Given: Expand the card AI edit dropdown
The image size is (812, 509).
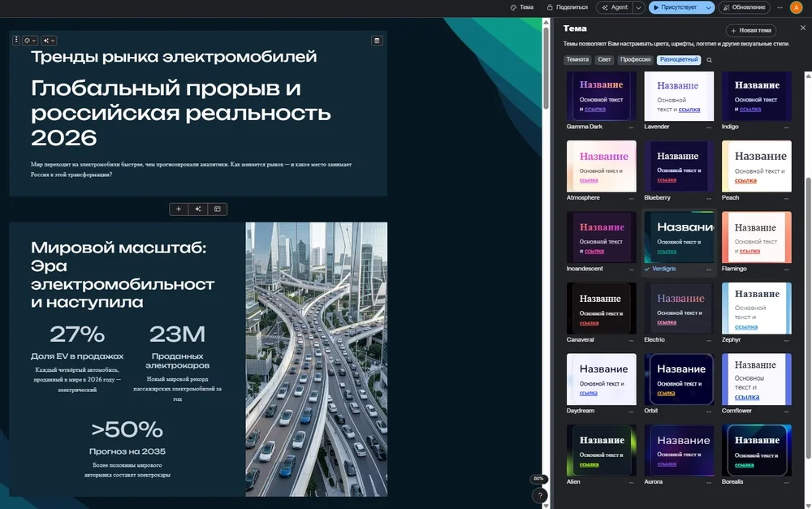Looking at the screenshot, I should click(49, 41).
